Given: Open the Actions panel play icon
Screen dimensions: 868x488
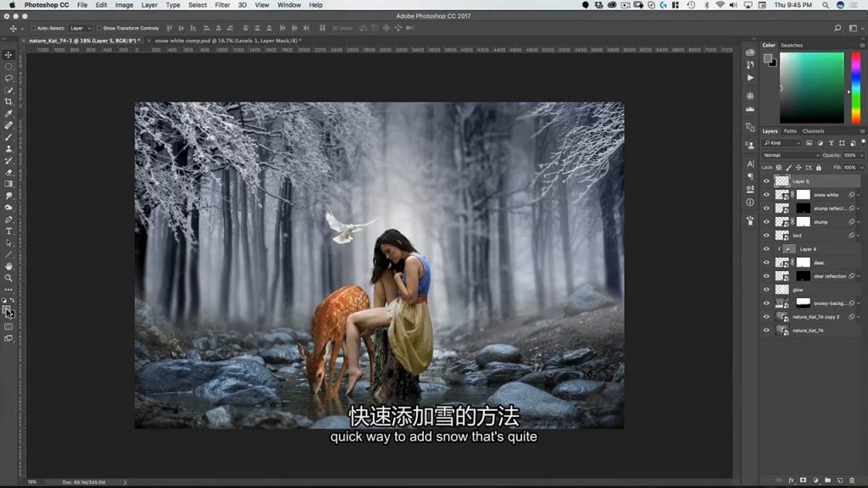Looking at the screenshot, I should (750, 78).
